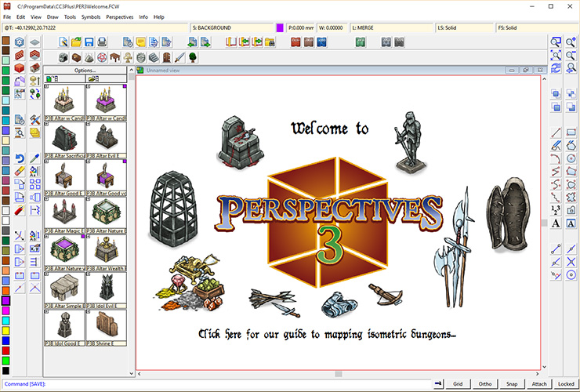Screen dimensions: 580x392
Task: Click the blue Undo arrow icon
Action: [20, 159]
